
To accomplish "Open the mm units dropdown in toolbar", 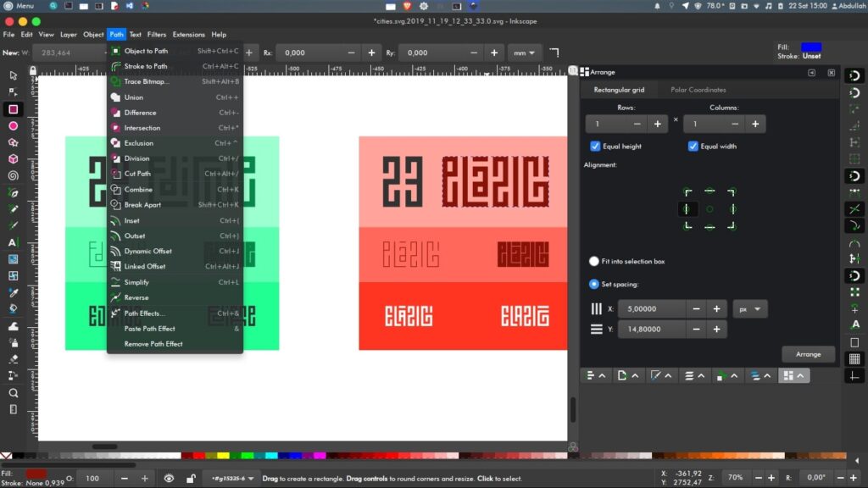I will click(524, 52).
